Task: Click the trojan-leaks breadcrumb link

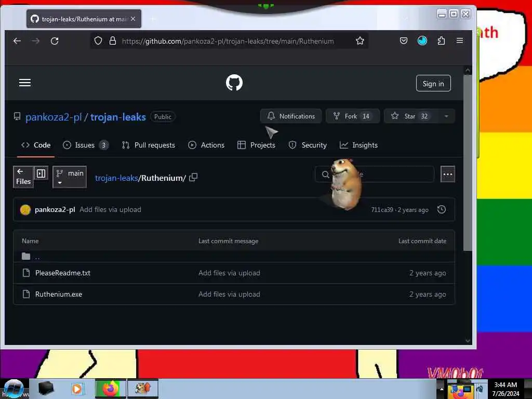Action: [116, 178]
